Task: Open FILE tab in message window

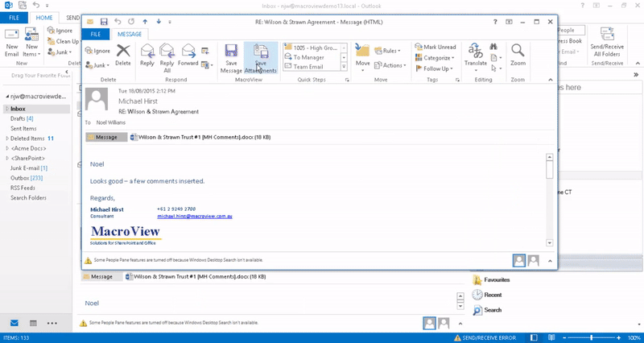Action: coord(95,34)
